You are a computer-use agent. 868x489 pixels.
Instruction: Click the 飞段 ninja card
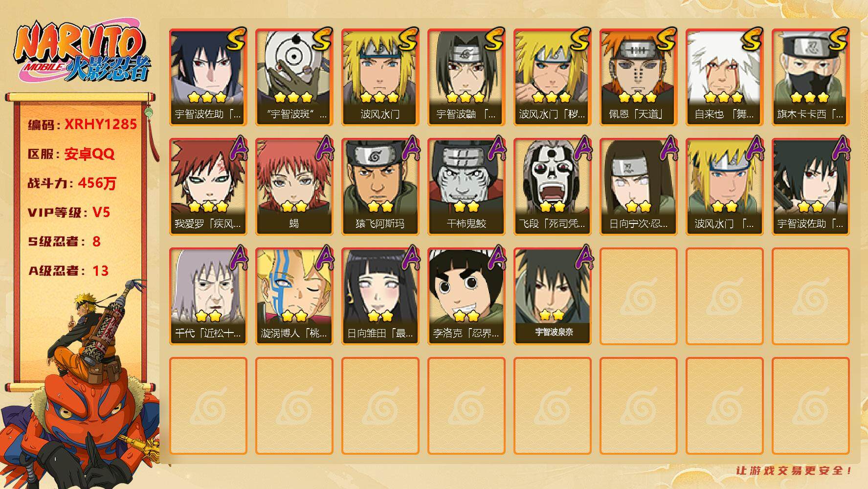tap(552, 187)
